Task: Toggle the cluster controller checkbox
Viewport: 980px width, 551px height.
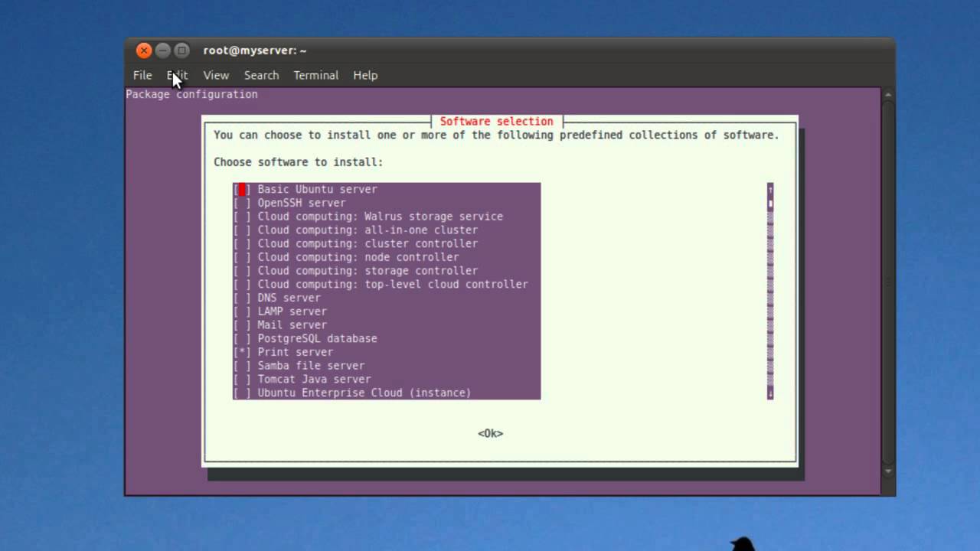Action: (x=242, y=243)
